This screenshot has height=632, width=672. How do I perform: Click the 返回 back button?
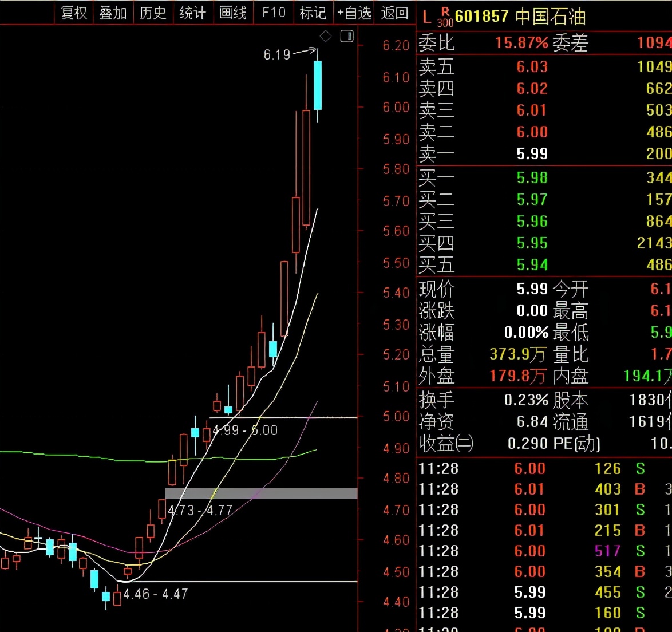click(x=394, y=13)
